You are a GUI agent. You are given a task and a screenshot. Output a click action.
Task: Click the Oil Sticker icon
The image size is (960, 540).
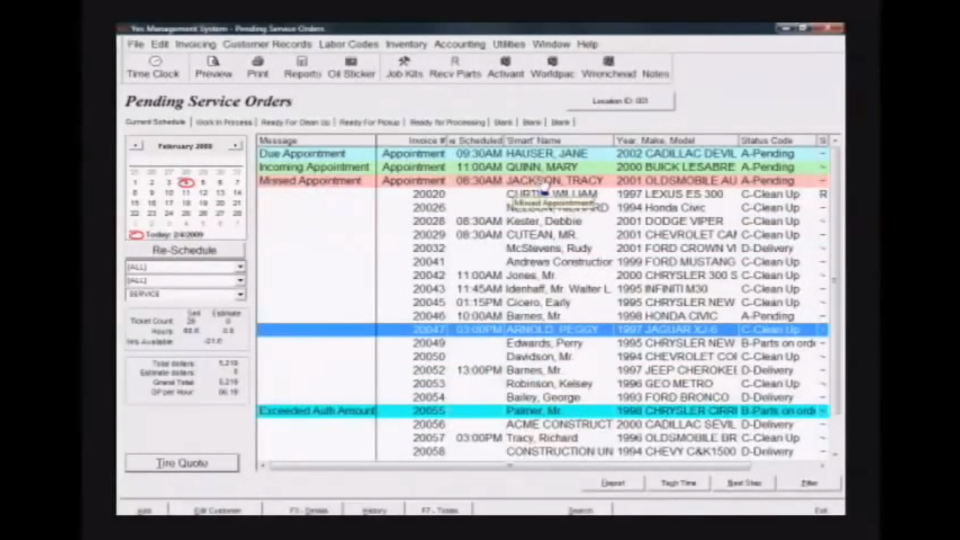click(x=351, y=67)
